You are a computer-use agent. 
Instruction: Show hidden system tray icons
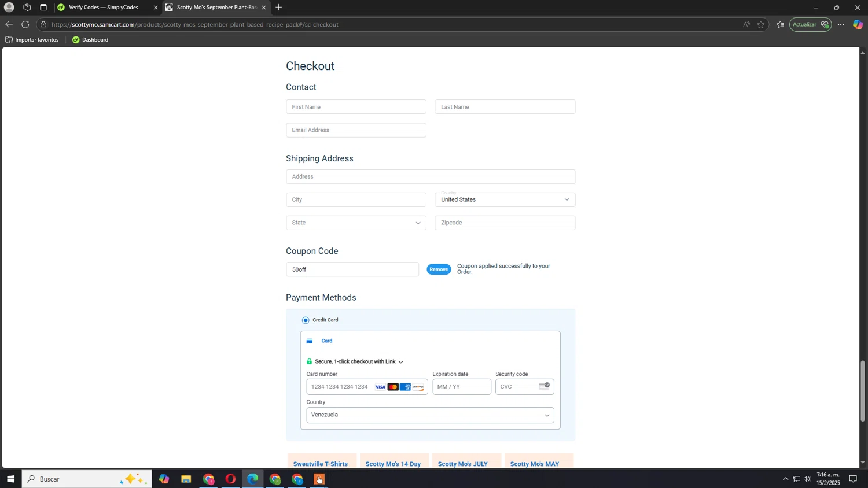click(785, 479)
